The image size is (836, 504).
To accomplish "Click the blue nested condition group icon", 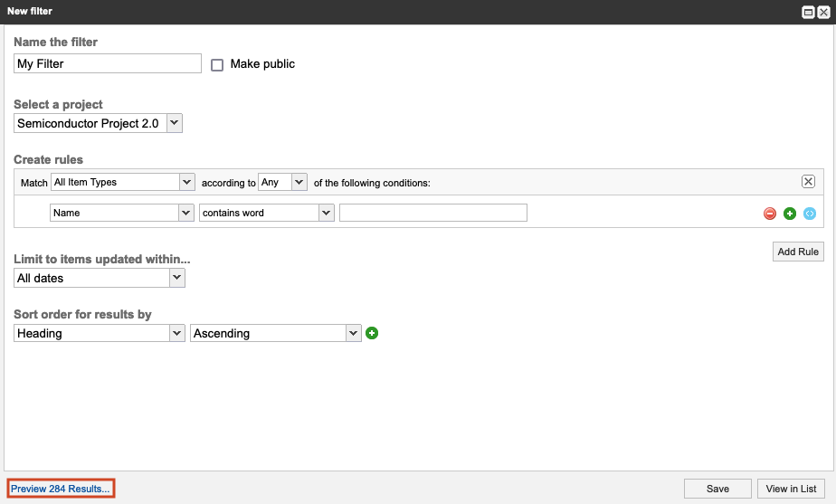I will (x=810, y=214).
